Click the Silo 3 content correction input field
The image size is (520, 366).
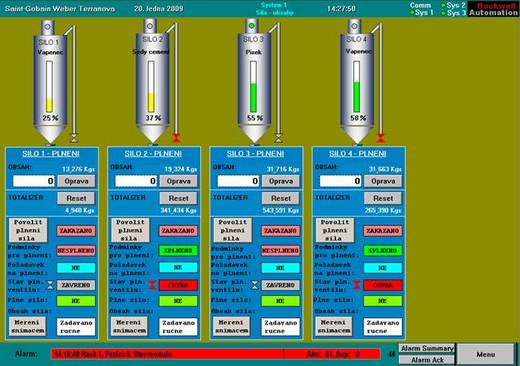point(238,181)
